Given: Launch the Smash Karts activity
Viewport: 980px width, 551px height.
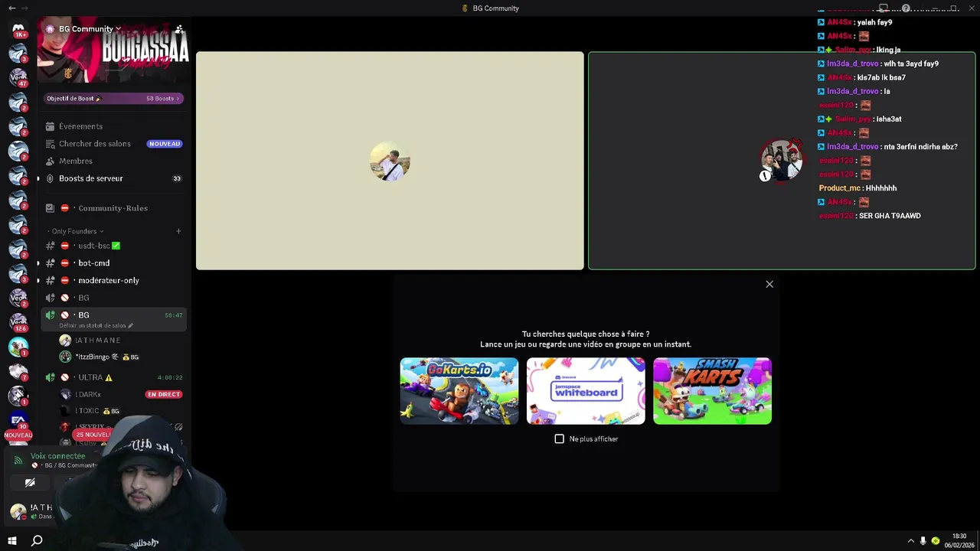Looking at the screenshot, I should [x=712, y=391].
